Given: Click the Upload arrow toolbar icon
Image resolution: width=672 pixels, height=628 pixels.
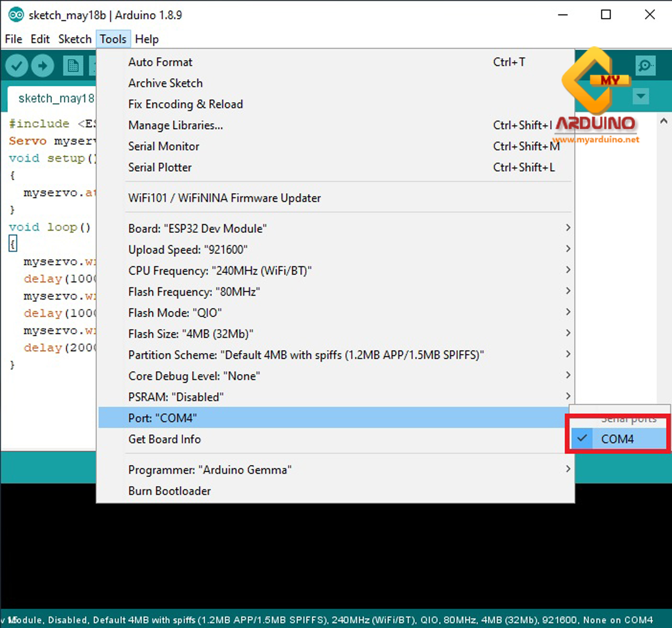Looking at the screenshot, I should [x=43, y=66].
